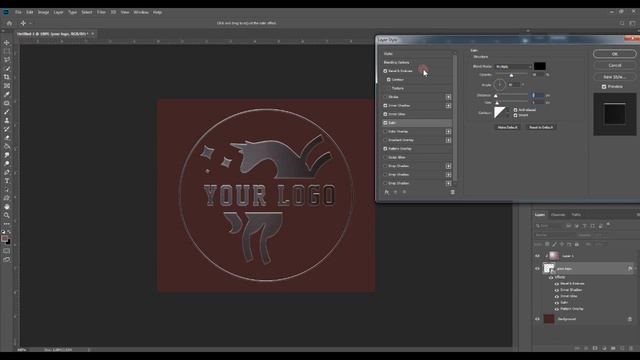Click the plus icon next to Inner Shadow
This screenshot has width=640, height=360.
(448, 106)
